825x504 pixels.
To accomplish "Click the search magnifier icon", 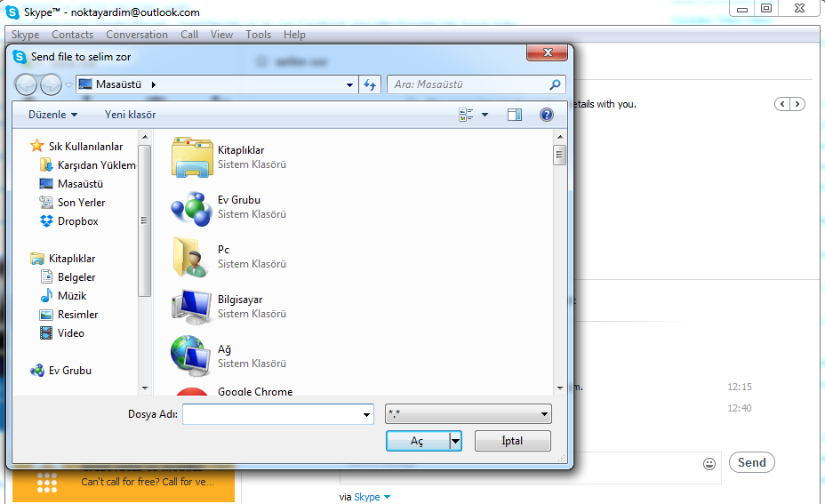I will click(555, 84).
